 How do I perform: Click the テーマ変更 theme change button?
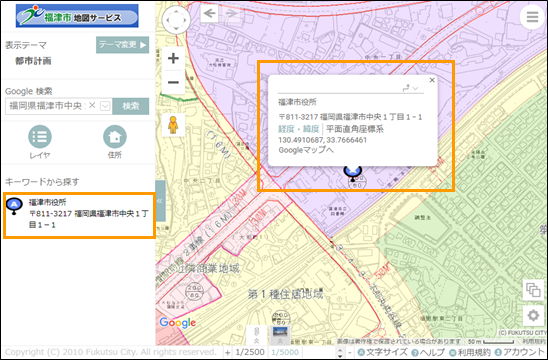(x=122, y=45)
